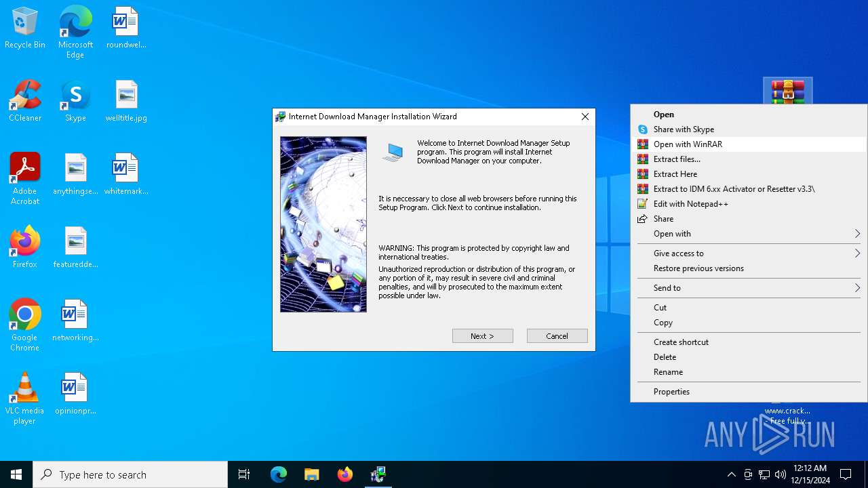Select Extract files... option
This screenshot has height=488, width=868.
[x=749, y=159]
